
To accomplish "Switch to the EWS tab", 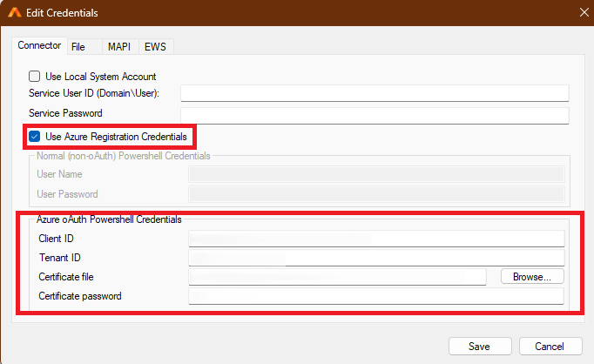I will (155, 47).
